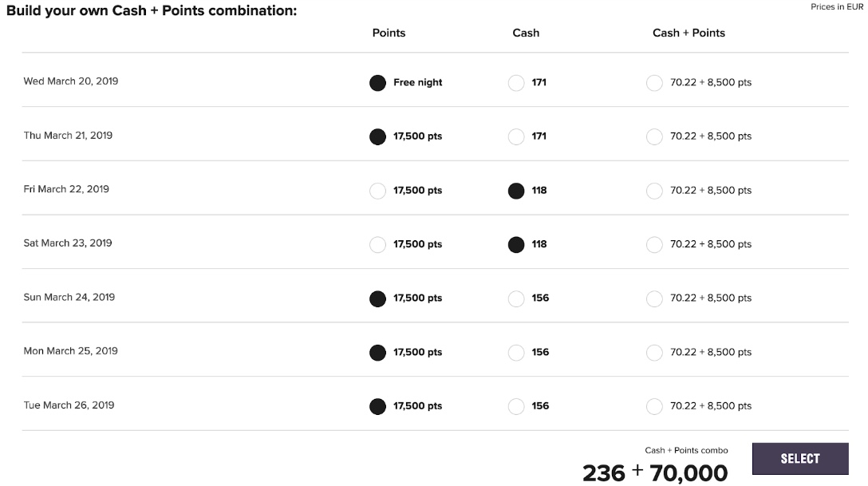The height and width of the screenshot is (486, 868).
Task: Click the SELECT button
Action: [800, 458]
